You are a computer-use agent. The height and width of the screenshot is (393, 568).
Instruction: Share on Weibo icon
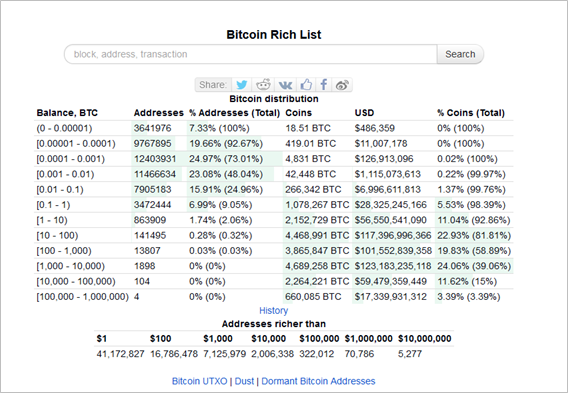[342, 85]
